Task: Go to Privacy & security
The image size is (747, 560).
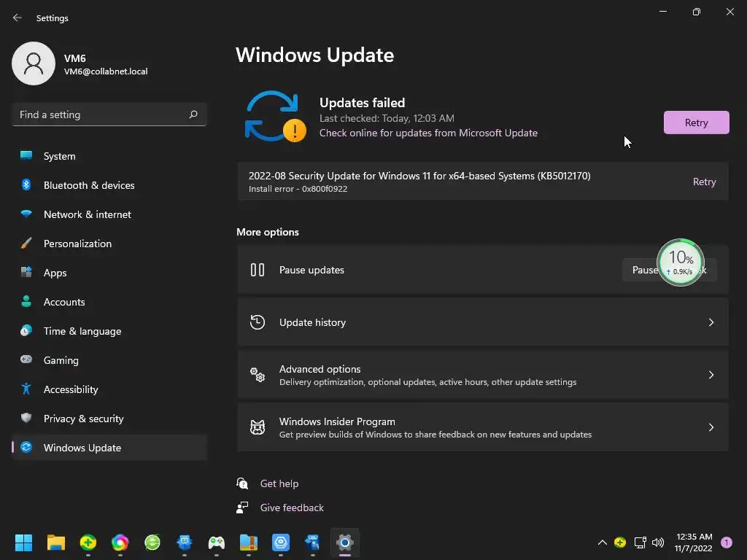Action: (x=109, y=419)
